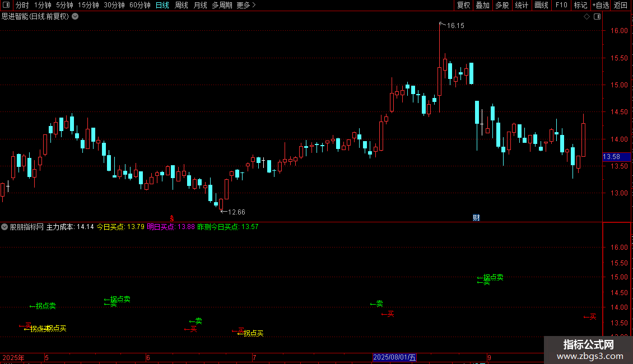Viewport: 633px width, 364px height.
Task: Open the 多周期 multi-period view
Action: coord(222,5)
